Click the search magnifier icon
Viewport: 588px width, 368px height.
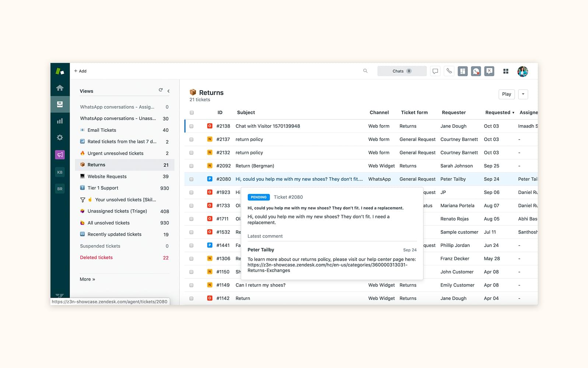365,71
